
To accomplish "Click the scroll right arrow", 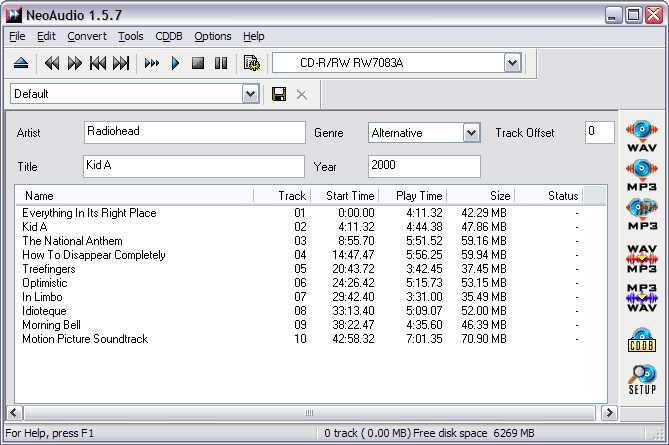I will tap(609, 413).
